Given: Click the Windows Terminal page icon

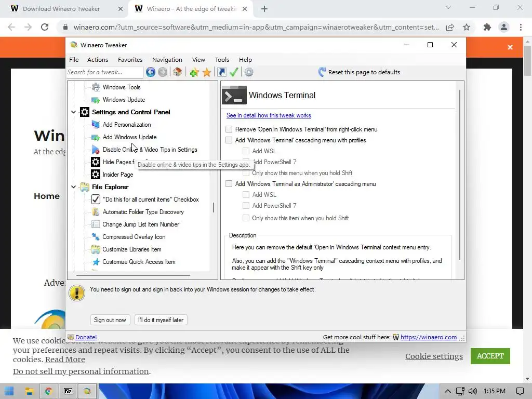Looking at the screenshot, I should 234,96.
